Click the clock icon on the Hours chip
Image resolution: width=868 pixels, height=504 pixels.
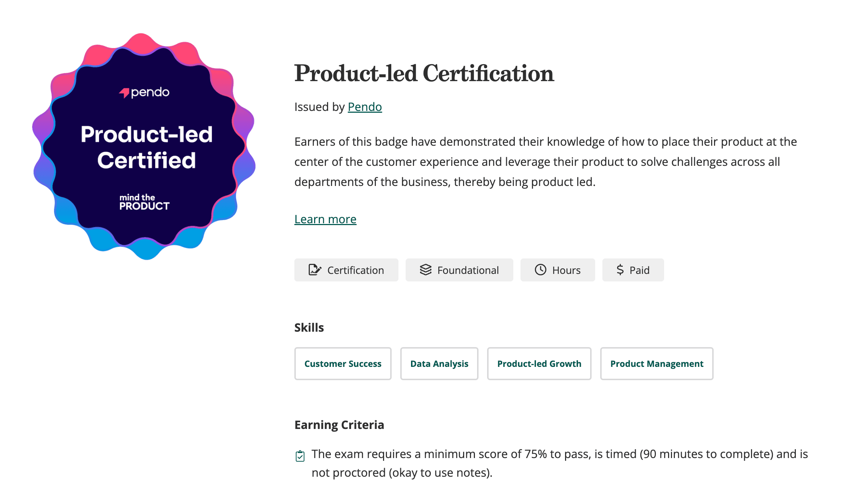tap(540, 270)
